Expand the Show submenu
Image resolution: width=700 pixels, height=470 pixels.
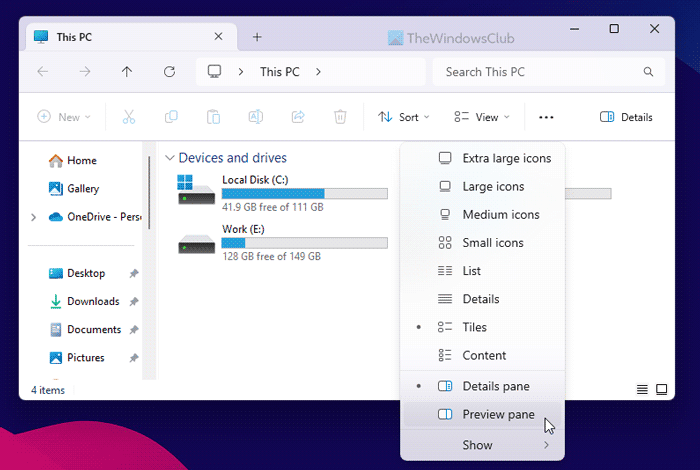click(483, 445)
